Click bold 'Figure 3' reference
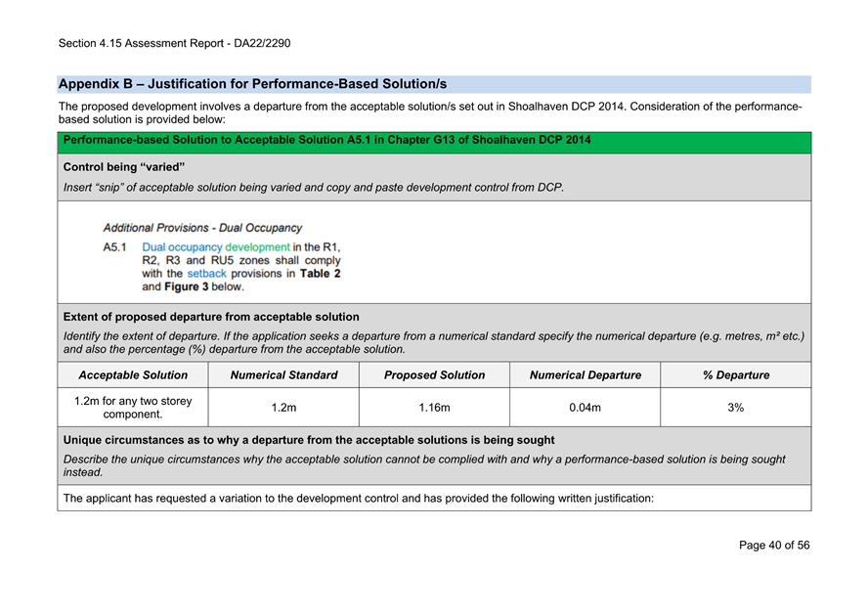Screen dimensions: 868x614 click(187, 286)
